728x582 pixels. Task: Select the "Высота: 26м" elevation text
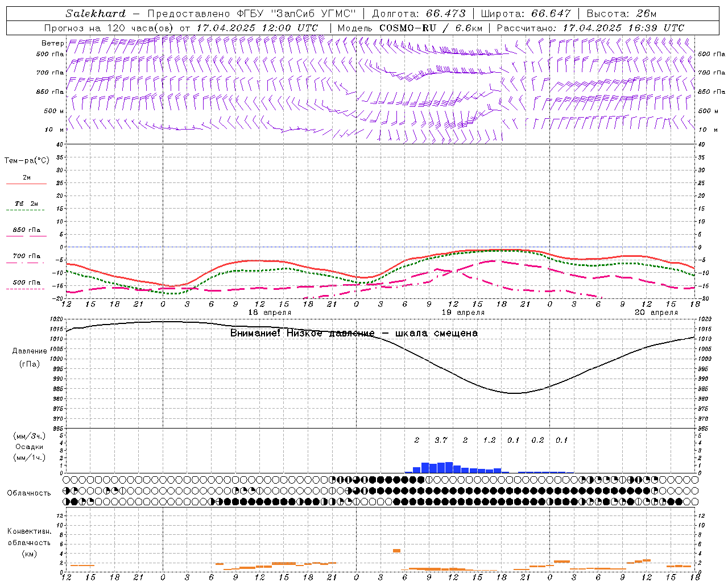pyautogui.click(x=622, y=14)
